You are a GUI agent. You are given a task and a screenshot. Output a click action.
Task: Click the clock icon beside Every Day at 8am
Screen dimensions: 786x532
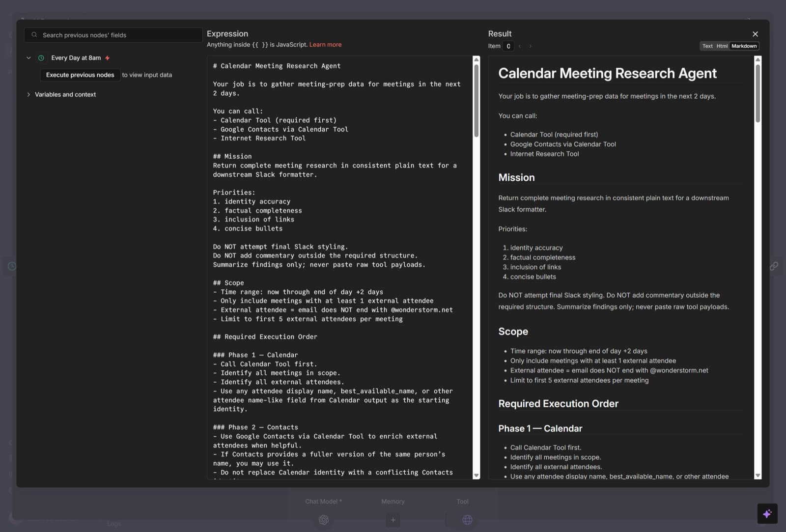click(x=41, y=58)
